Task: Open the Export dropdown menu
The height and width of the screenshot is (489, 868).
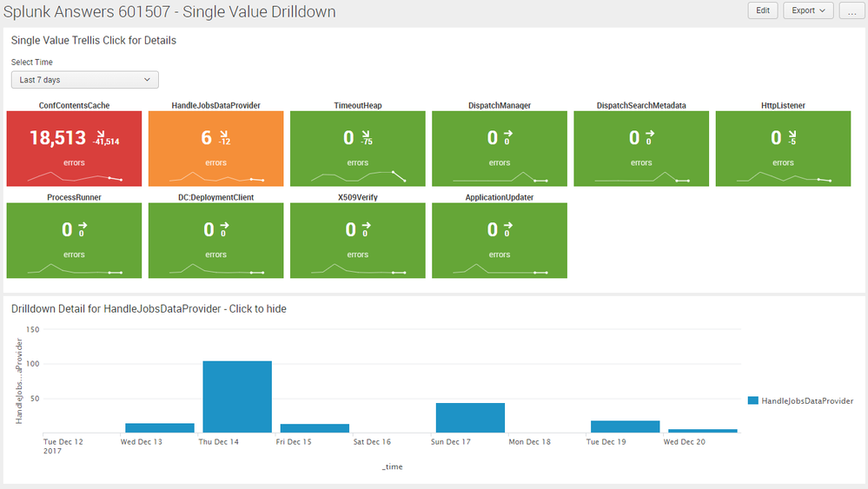Action: (x=808, y=10)
